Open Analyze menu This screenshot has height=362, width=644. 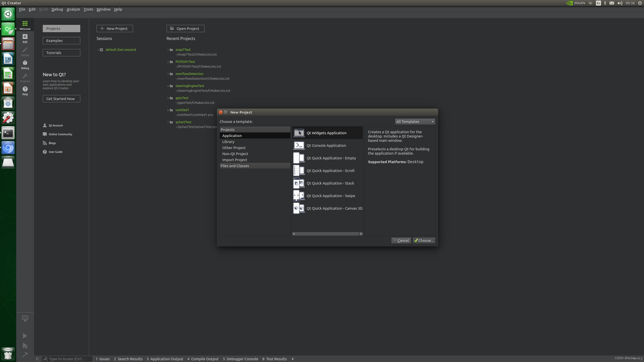[73, 9]
